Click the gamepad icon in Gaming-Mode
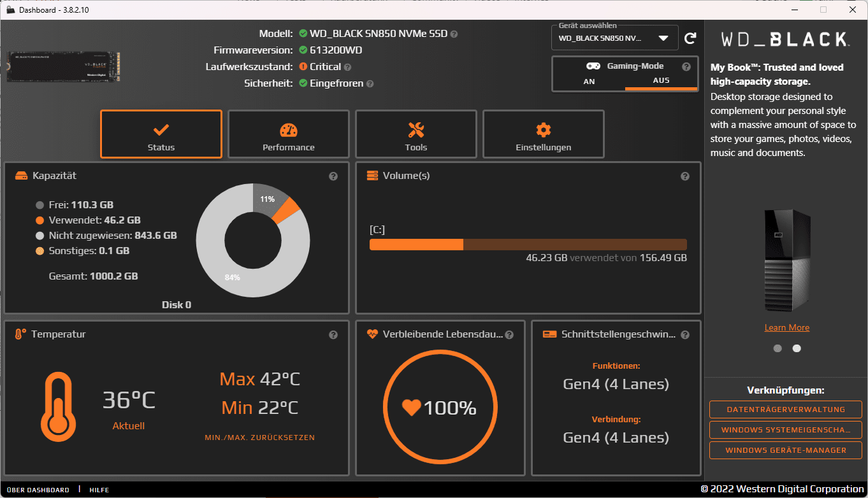868x498 pixels. click(593, 66)
